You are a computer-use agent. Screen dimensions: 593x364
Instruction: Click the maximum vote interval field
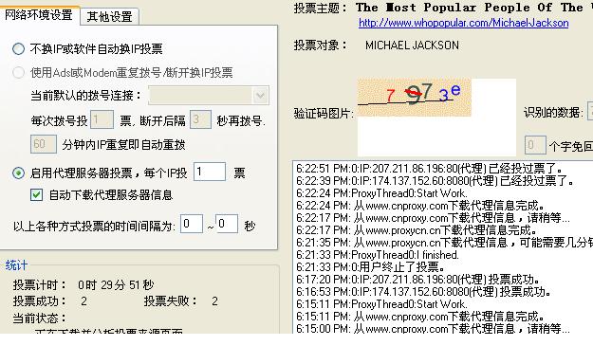coord(227,224)
